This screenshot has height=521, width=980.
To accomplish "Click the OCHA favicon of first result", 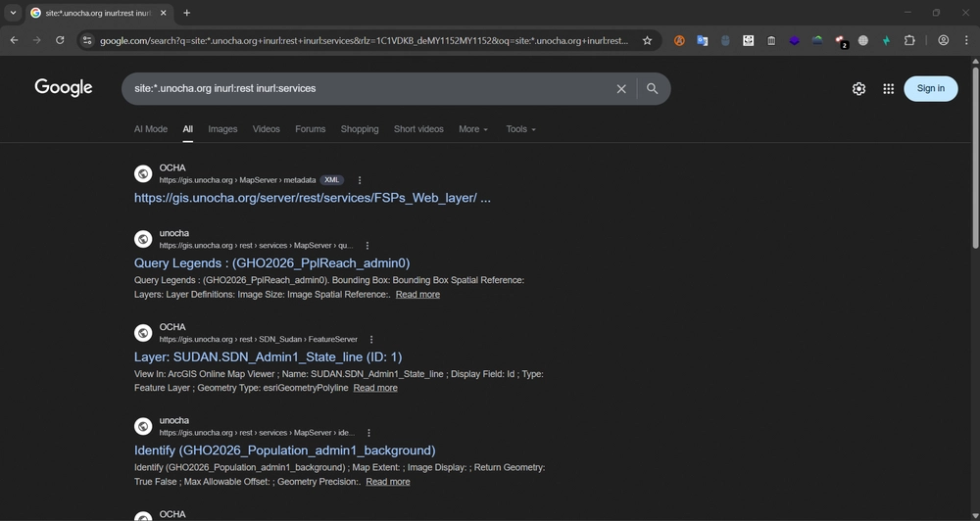I will point(143,173).
